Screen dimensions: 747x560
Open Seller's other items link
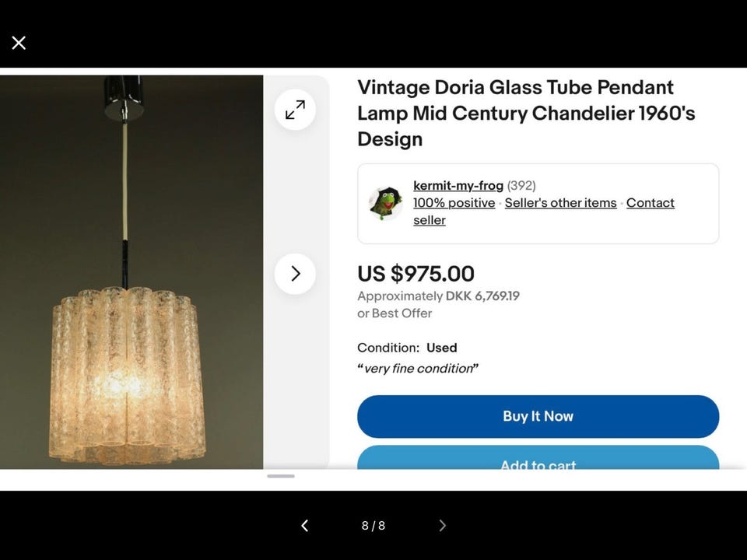click(561, 203)
